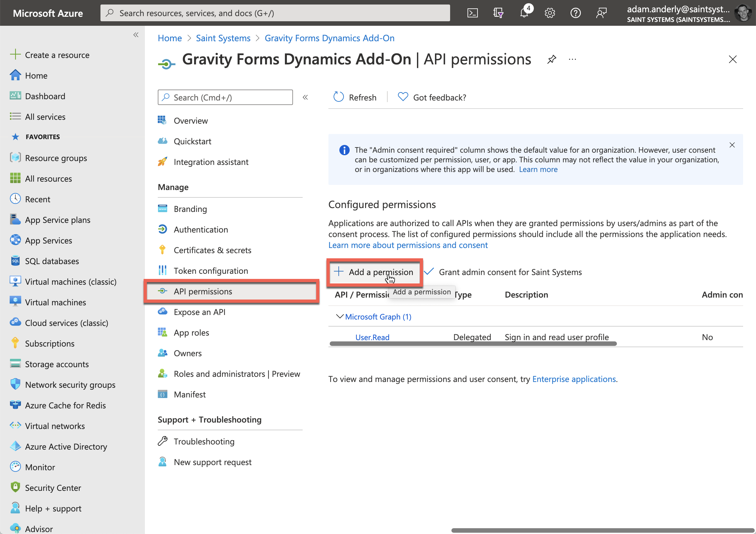Go to Home breadcrumb

click(170, 38)
